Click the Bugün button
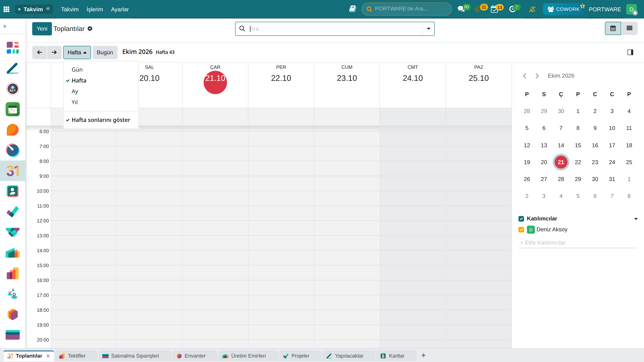644x362 pixels. coord(105,52)
